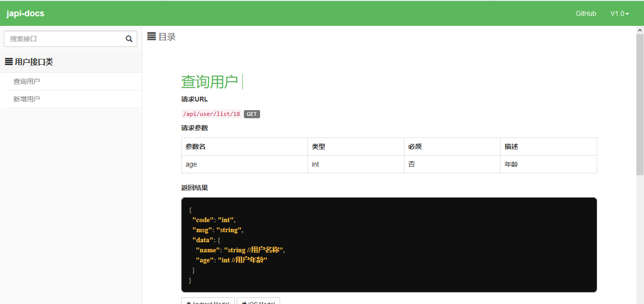Image resolution: width=644 pixels, height=304 pixels.
Task: Click the 描述 column header
Action: point(549,146)
